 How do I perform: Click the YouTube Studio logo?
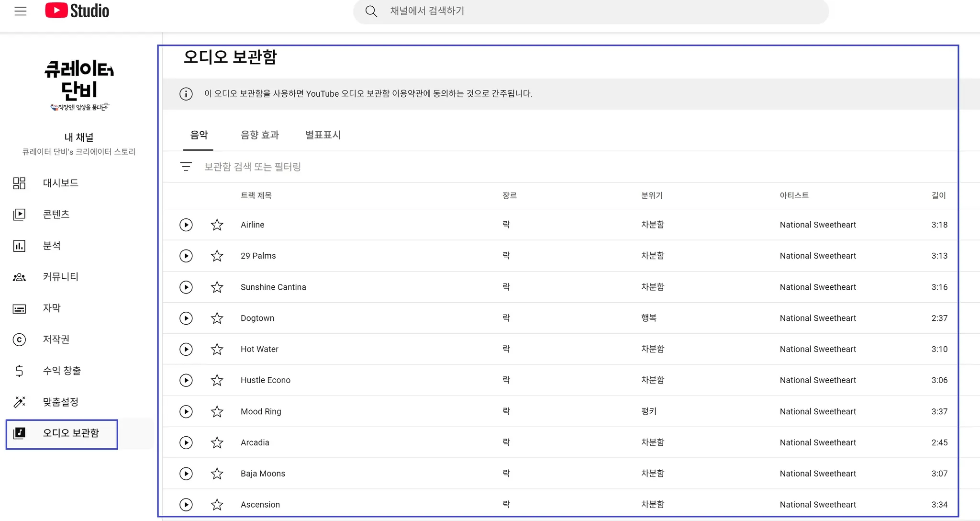77,11
